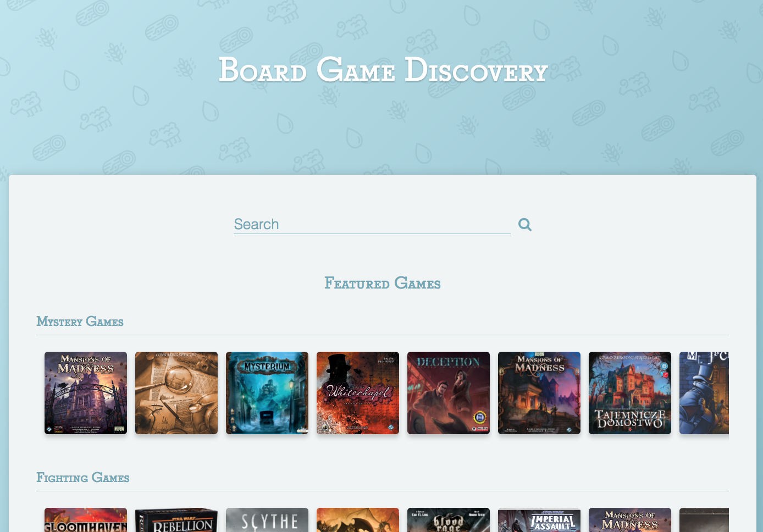This screenshot has height=532, width=763.
Task: Open the first Mansions of Madness mystery game
Action: tap(85, 392)
